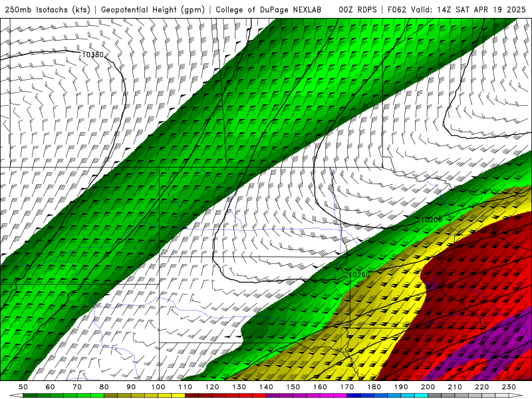Click the 10380 height contour label
The image size is (532, 399).
point(93,55)
